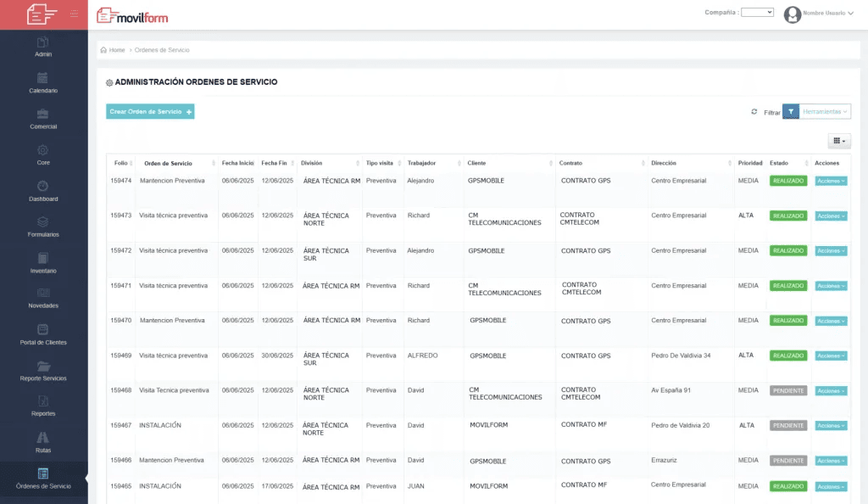Sort by the Folio column header
Viewport: 868px width, 504px height.
[x=121, y=163]
